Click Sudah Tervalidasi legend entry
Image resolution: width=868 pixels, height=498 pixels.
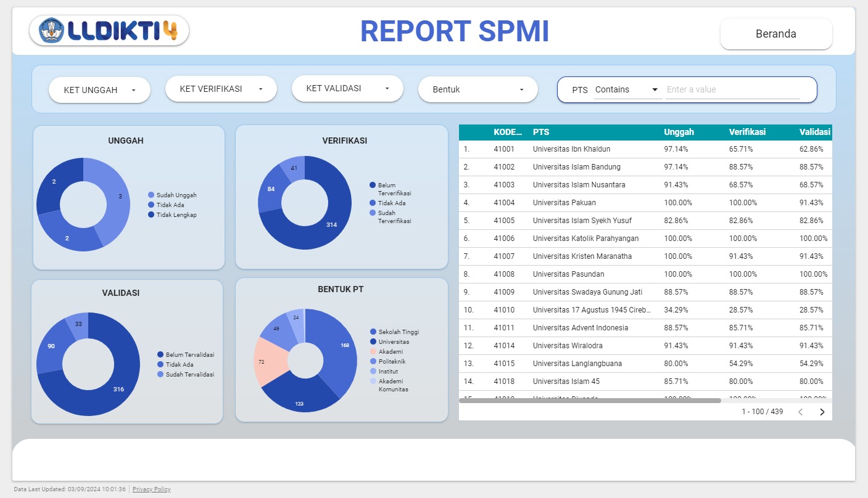pyautogui.click(x=186, y=374)
